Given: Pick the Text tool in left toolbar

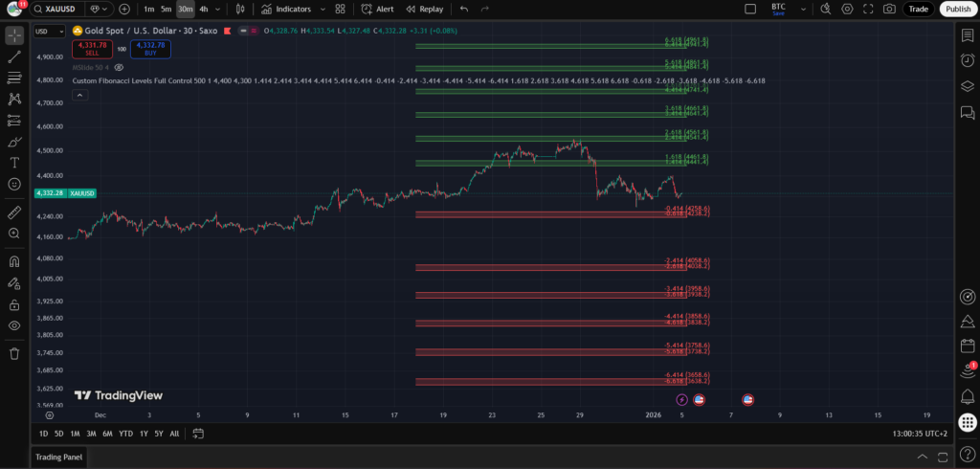Looking at the screenshot, I should pyautogui.click(x=14, y=162).
